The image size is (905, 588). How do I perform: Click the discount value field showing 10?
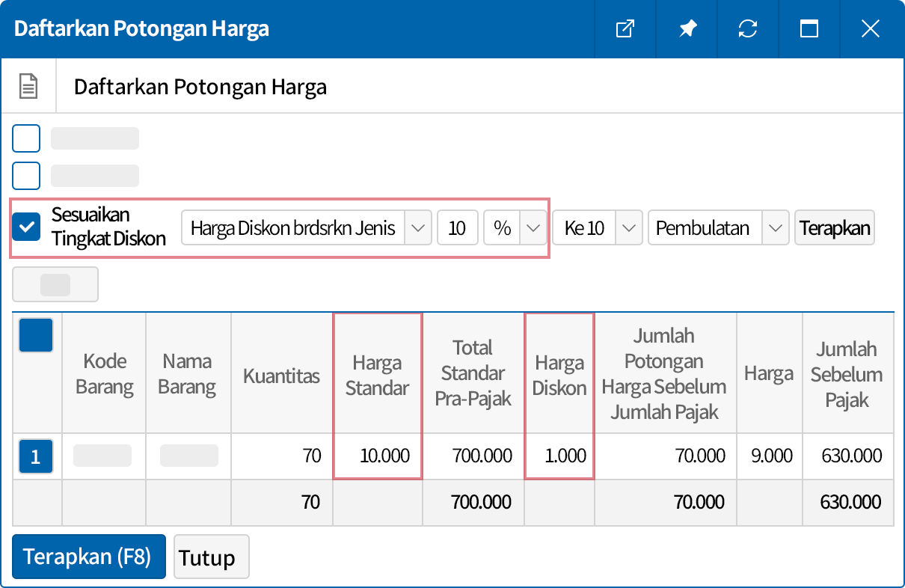point(457,227)
